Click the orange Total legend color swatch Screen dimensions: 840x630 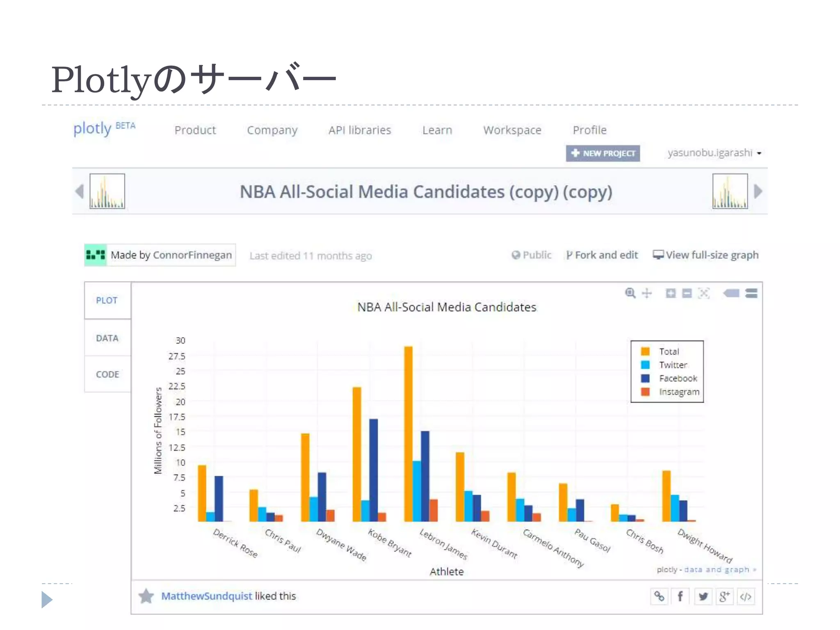pyautogui.click(x=645, y=352)
